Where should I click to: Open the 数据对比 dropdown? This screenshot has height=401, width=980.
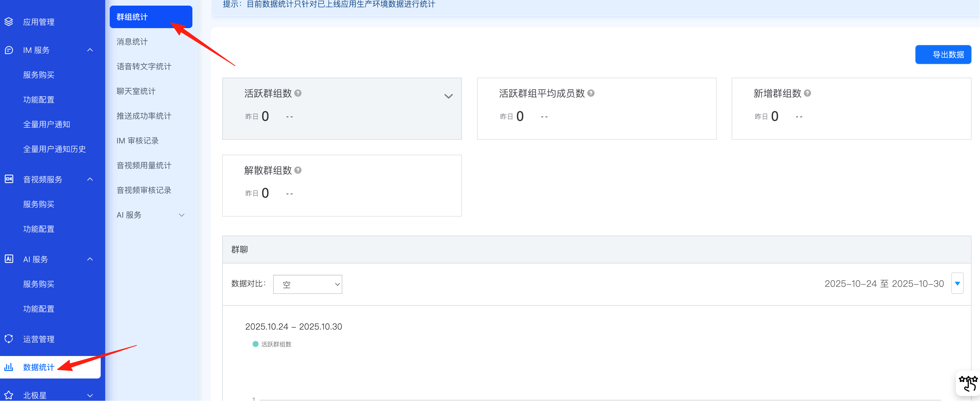[x=307, y=284]
